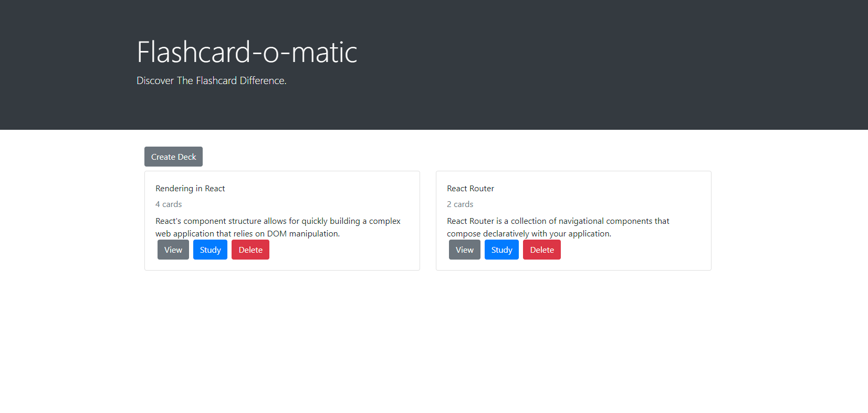Select the Rendering in React deck title
868x413 pixels.
click(x=190, y=188)
